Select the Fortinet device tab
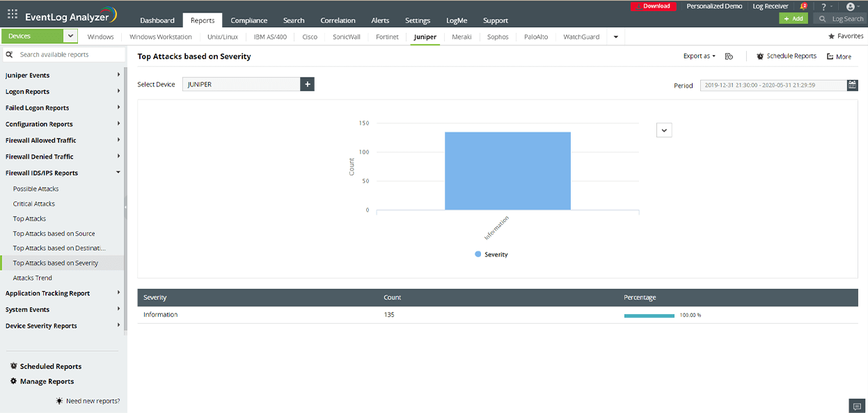 click(387, 37)
